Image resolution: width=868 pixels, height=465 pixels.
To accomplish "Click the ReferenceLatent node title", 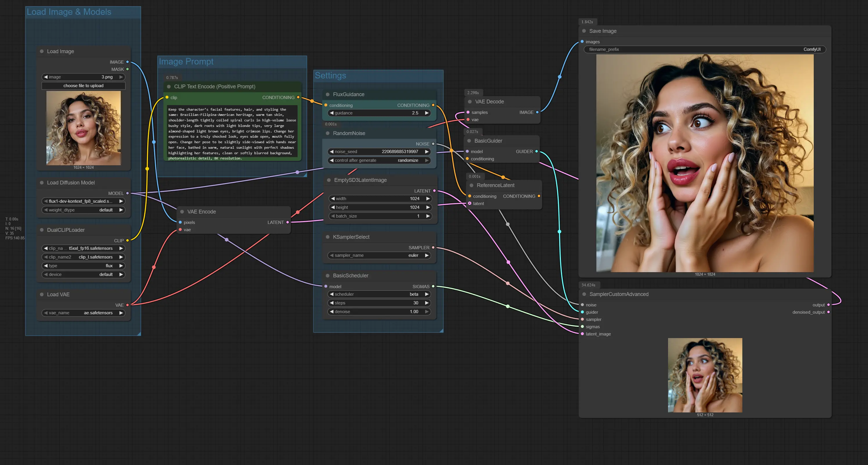I will (495, 185).
